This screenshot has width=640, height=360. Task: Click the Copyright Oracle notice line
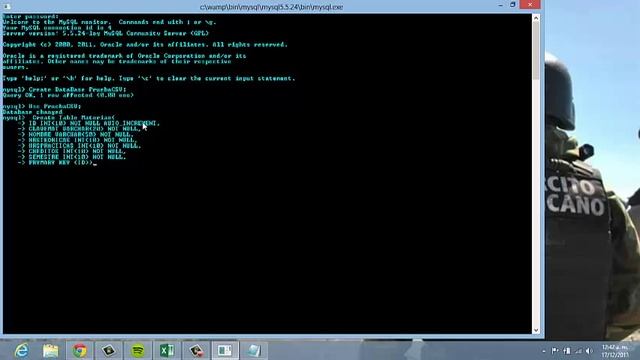[145, 44]
